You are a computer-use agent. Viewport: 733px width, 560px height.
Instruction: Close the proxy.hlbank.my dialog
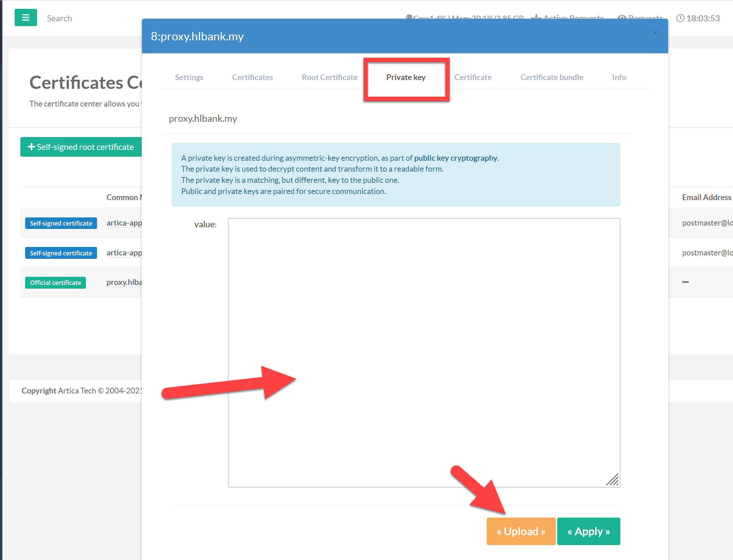(x=655, y=33)
